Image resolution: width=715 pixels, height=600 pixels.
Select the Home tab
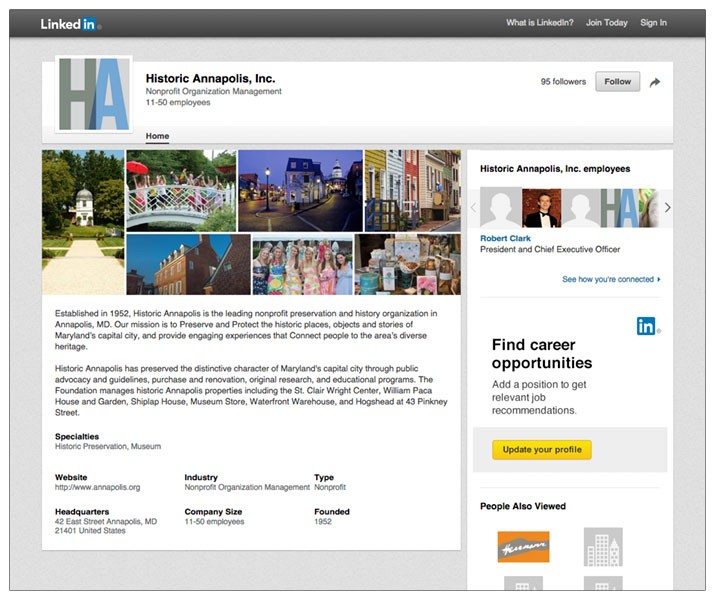click(157, 136)
